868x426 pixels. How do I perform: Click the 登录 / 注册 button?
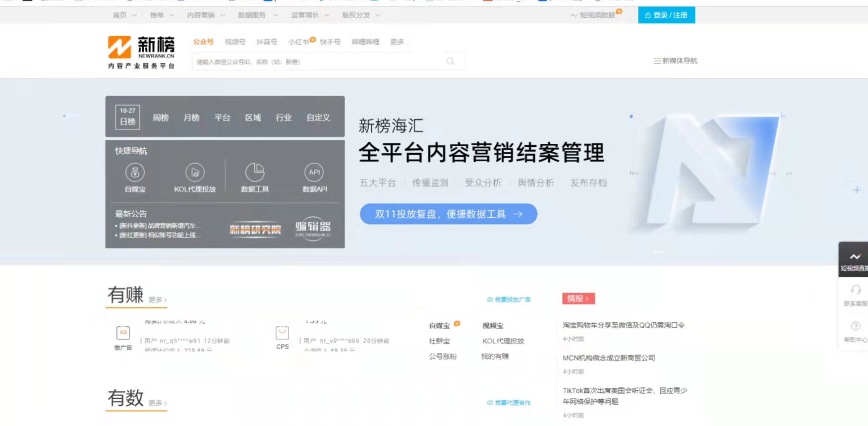point(666,15)
